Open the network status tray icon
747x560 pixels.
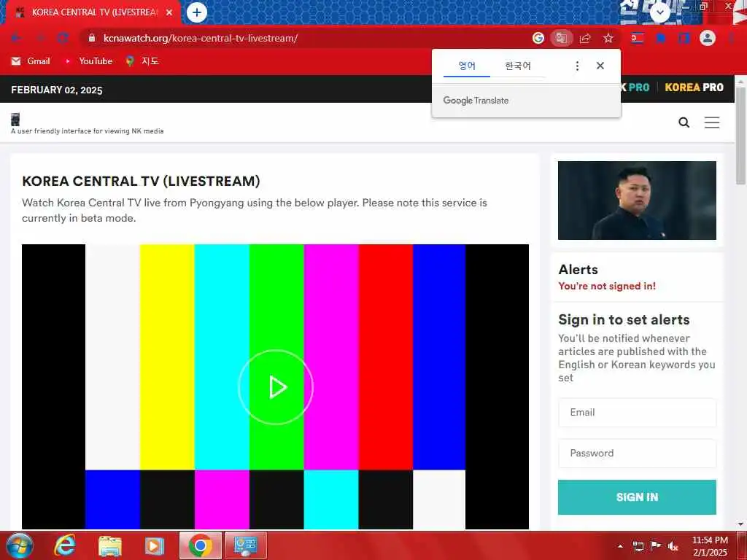point(638,547)
